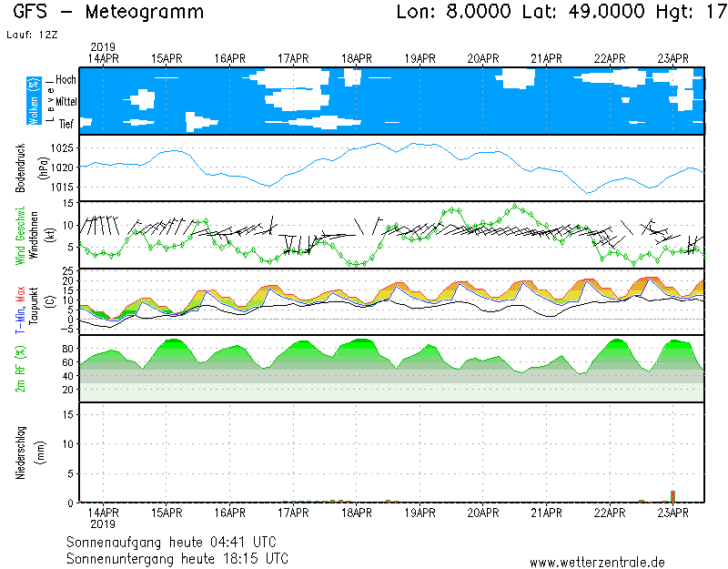Select the 'Lon: 8.0000' longitude value
This screenshot has width=728, height=569.
click(453, 11)
